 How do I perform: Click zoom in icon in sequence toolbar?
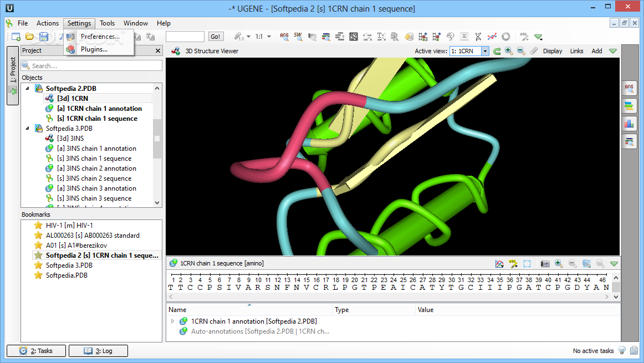pos(559,264)
